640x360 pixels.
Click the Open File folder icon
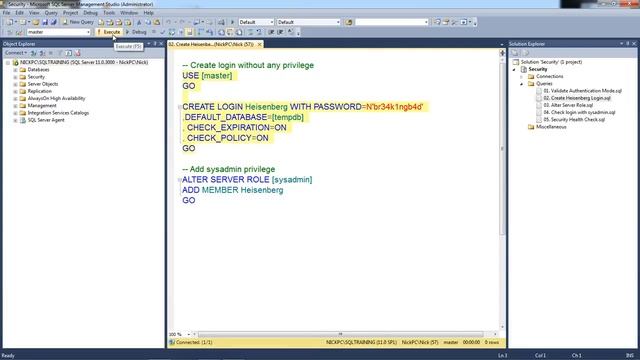tap(36, 22)
